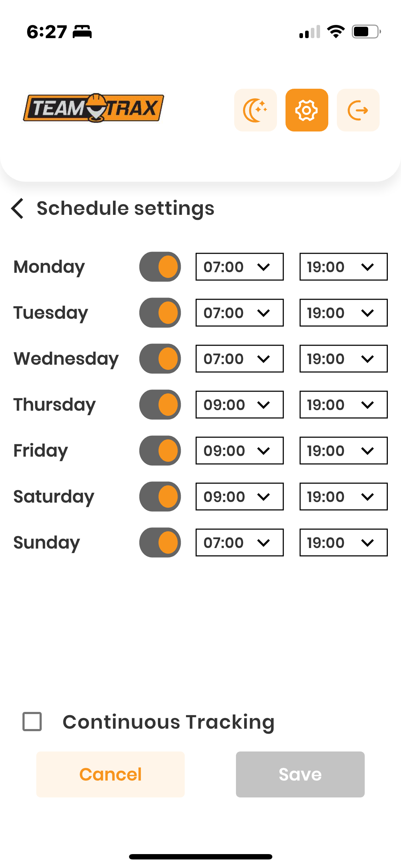Tap the logout arrow icon
Screen dimensions: 401x868
tap(358, 110)
